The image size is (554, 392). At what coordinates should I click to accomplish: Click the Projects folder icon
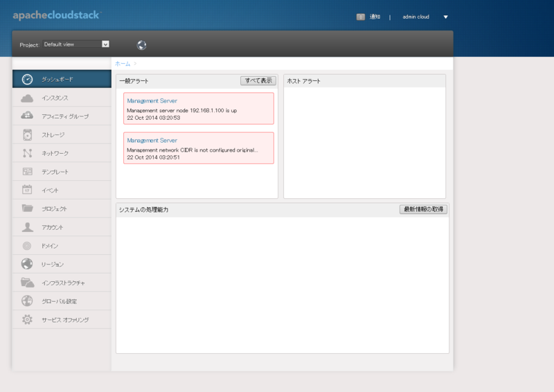27,208
